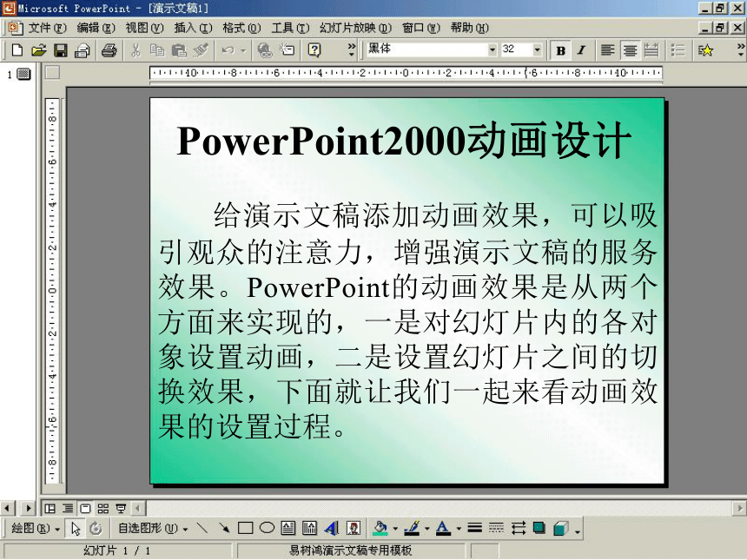Create a new blank presentation
Screen dimensions: 747x560
[17, 50]
